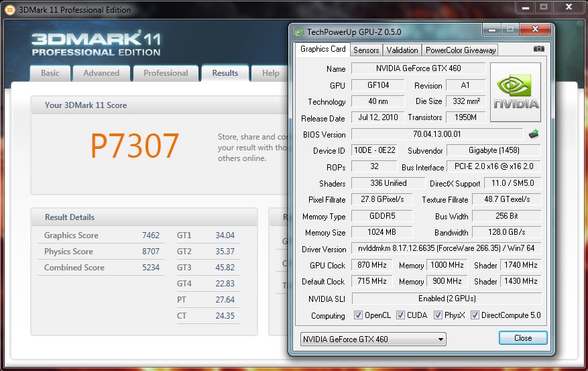Click the Bus Interface field PCI-E 2.0
The width and height of the screenshot is (588, 371).
(494, 166)
